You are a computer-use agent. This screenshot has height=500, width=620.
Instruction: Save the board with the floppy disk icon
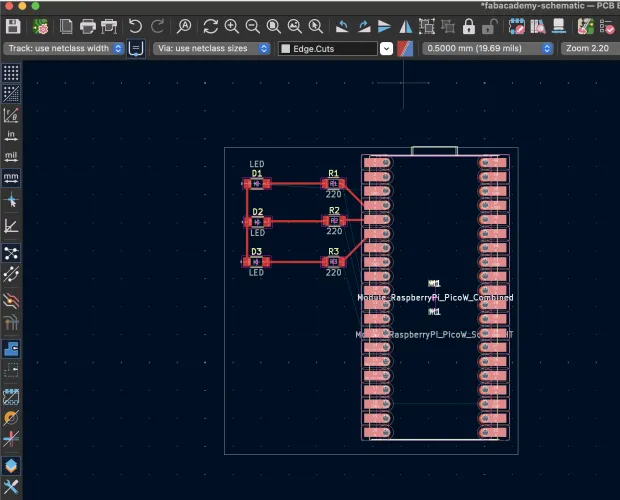click(13, 26)
